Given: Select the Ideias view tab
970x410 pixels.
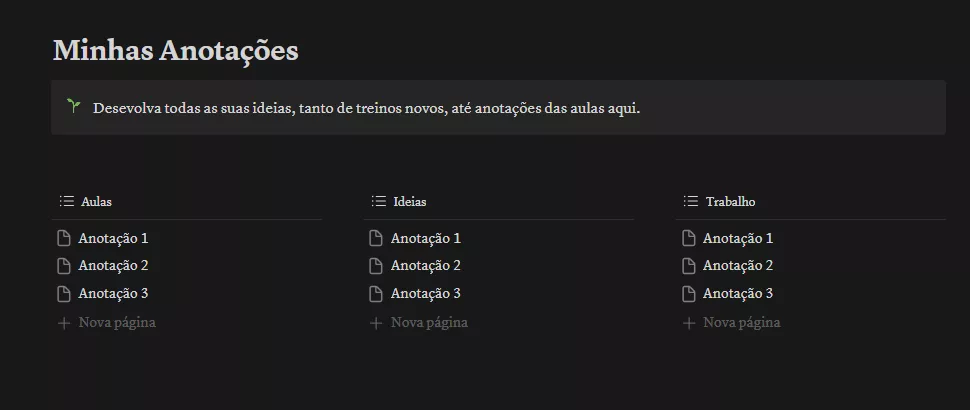Looking at the screenshot, I should [410, 202].
